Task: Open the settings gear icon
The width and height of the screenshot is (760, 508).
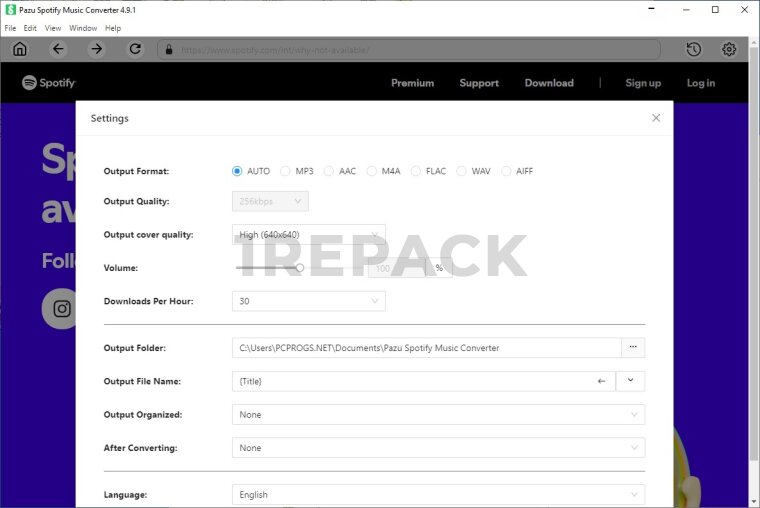Action: click(729, 49)
